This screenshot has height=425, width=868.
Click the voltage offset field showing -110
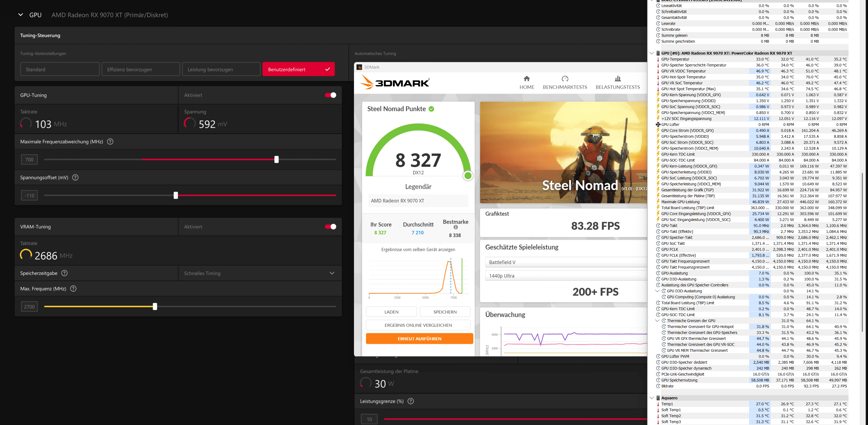(29, 195)
